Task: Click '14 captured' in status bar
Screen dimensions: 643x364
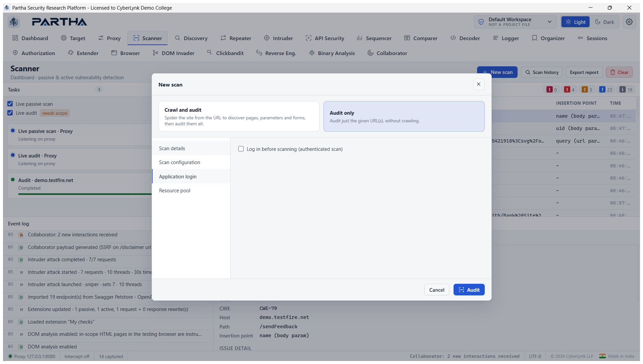Action: point(111,356)
